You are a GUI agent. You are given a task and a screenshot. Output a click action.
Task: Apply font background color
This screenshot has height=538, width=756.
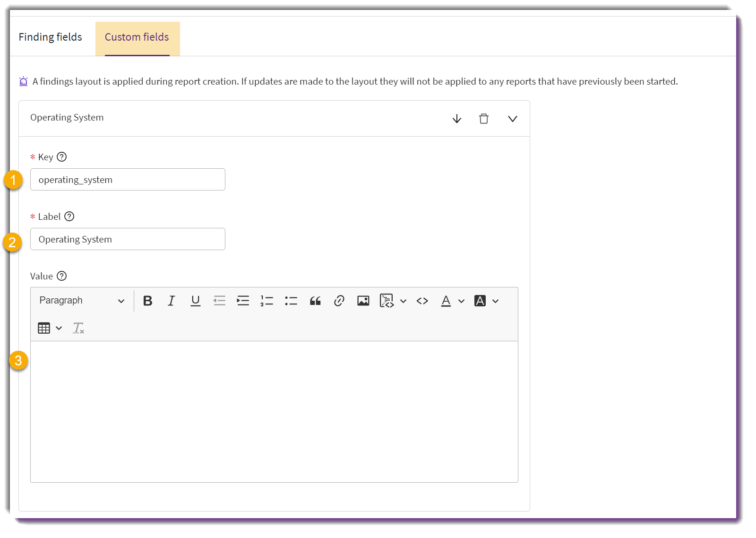(x=480, y=301)
